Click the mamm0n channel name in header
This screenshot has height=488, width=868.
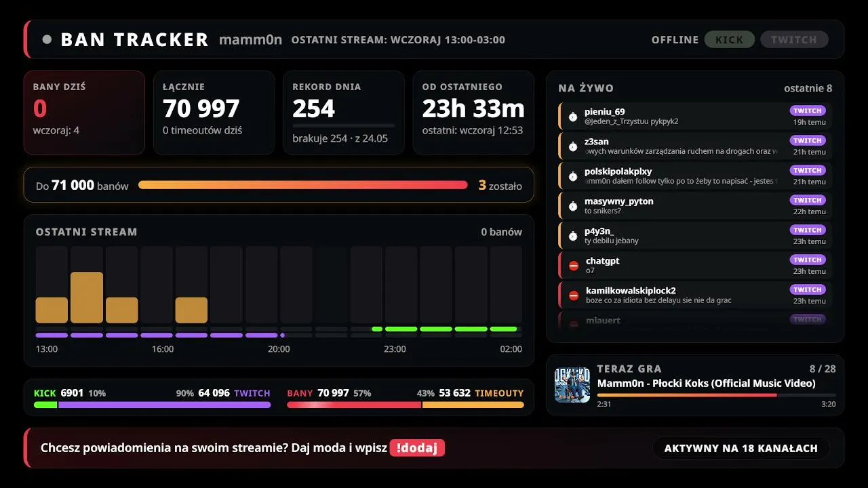click(250, 39)
